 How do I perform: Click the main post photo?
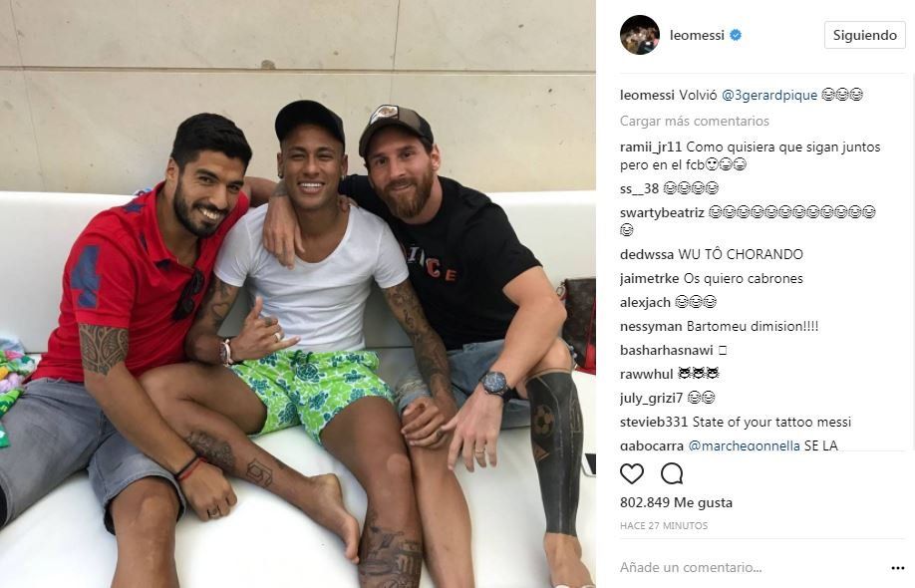298,294
